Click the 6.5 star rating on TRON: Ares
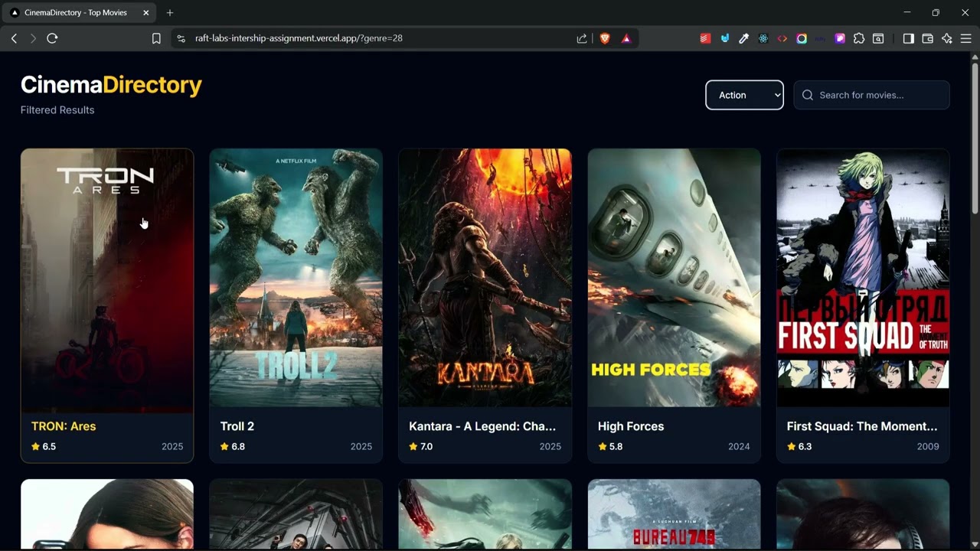 (x=44, y=446)
